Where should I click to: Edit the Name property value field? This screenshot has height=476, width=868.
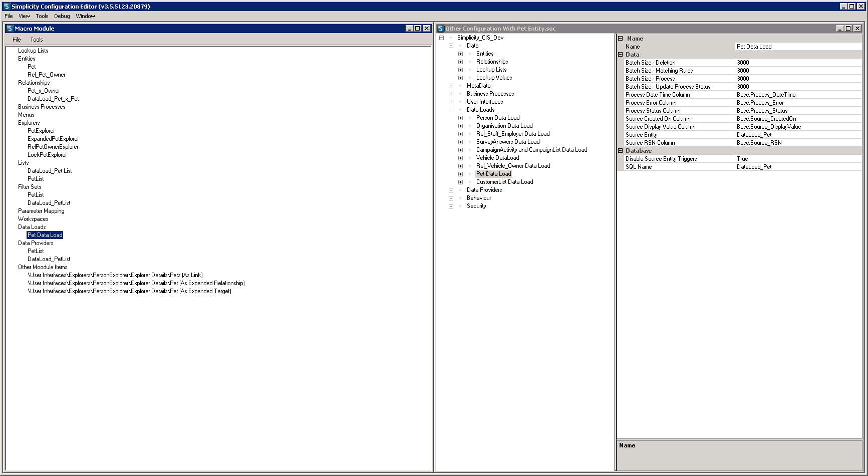(x=798, y=47)
